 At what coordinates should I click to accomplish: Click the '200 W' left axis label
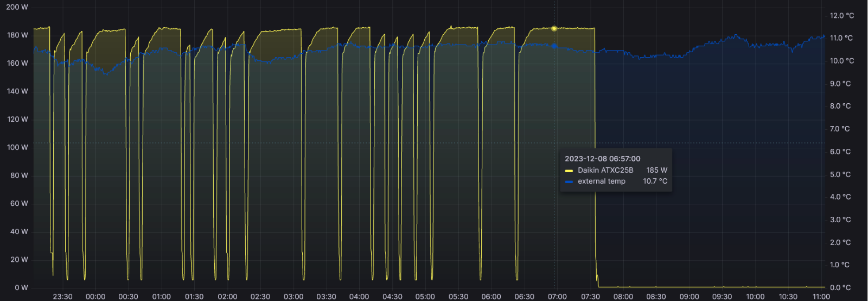17,7
